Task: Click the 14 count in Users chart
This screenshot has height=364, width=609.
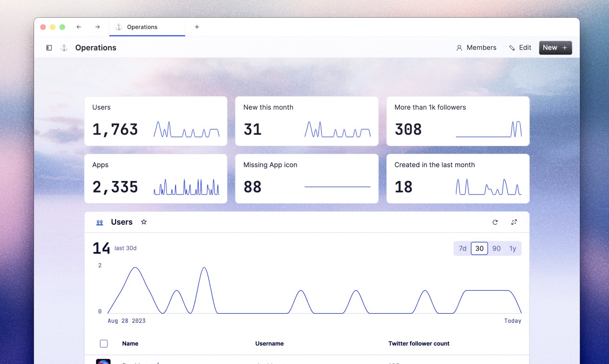Action: pyautogui.click(x=101, y=249)
